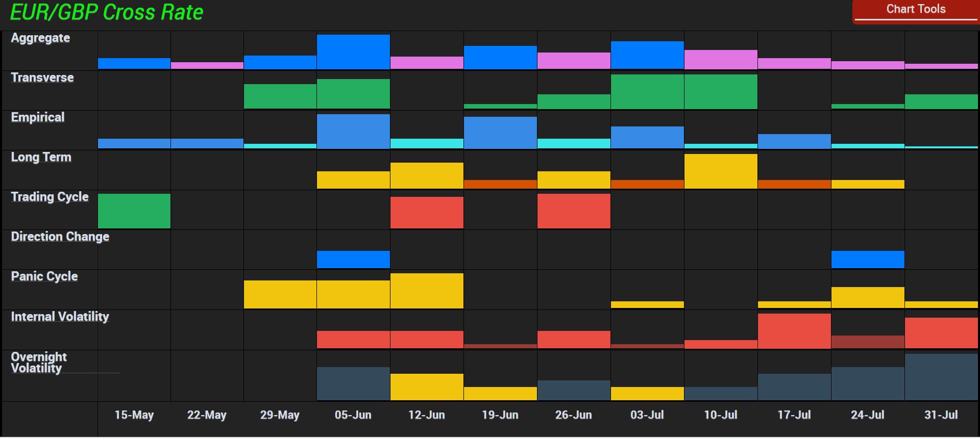
Task: Click the Internal Volatility row label
Action: tap(60, 317)
